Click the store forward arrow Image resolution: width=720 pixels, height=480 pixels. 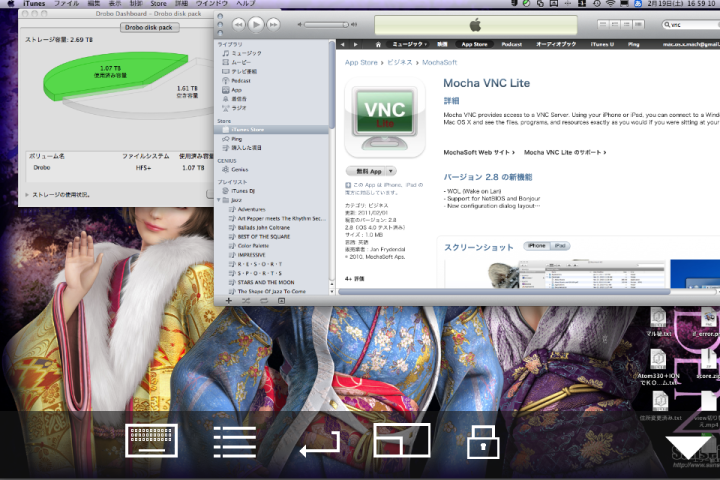click(x=355, y=45)
